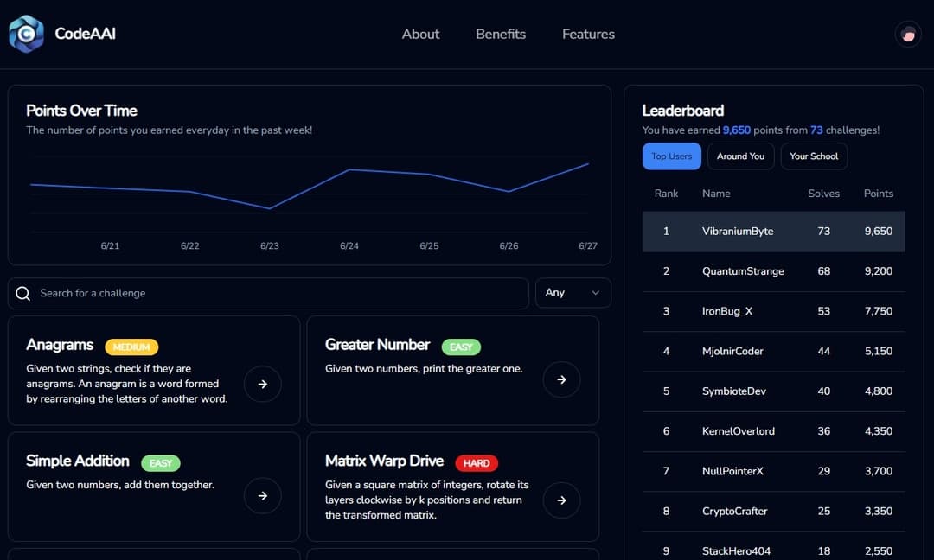Open the Greater Number challenge arrow button
This screenshot has width=934, height=560.
pos(562,379)
